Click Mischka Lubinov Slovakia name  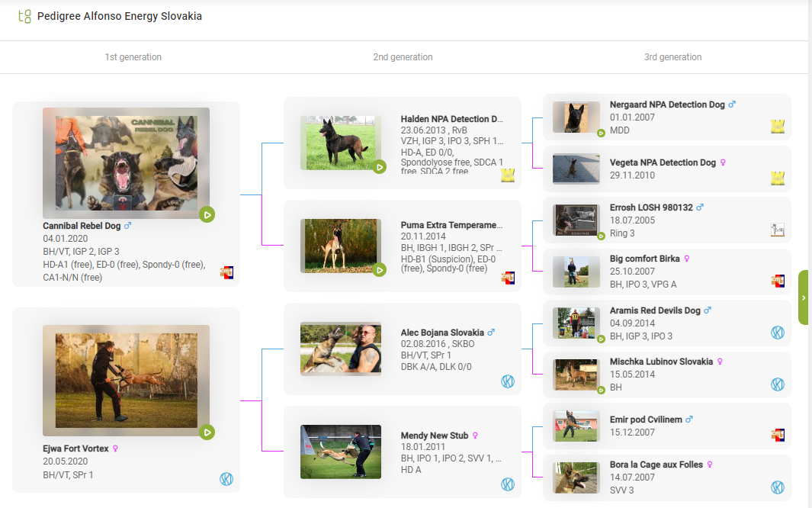point(661,362)
